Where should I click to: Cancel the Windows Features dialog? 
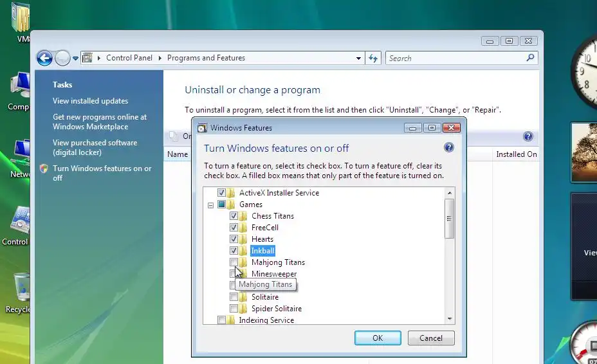431,338
